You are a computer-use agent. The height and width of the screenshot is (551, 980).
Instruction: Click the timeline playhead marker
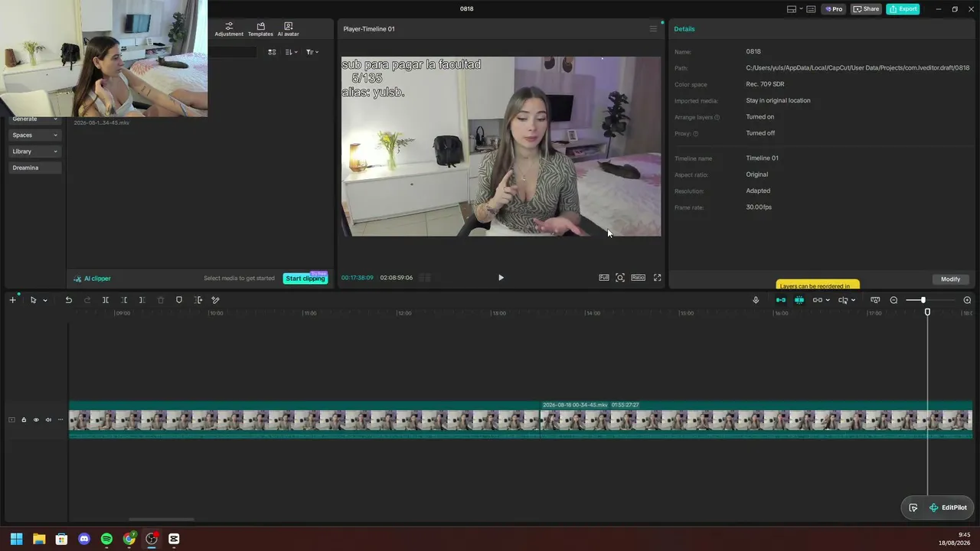(927, 312)
